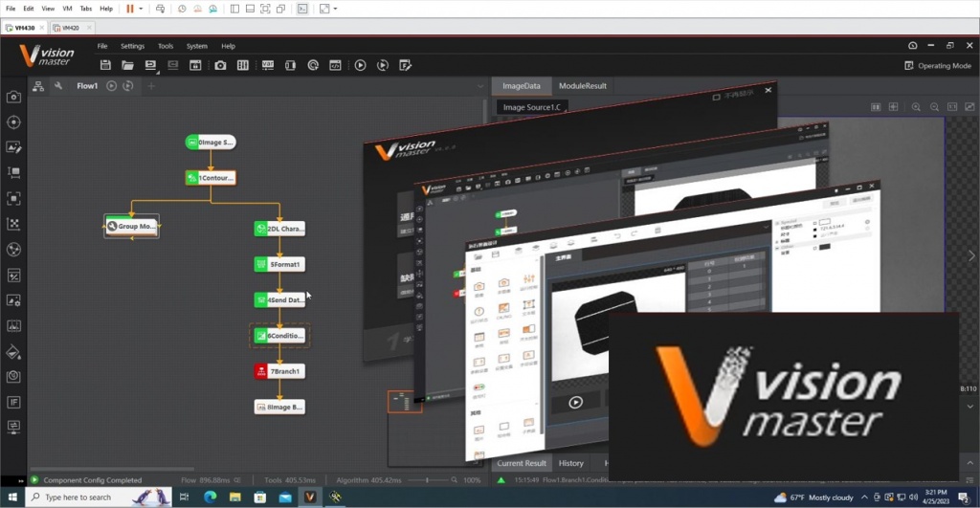Open the operation interface editor icon
This screenshot has width=980, height=508.
pyautogui.click(x=405, y=65)
